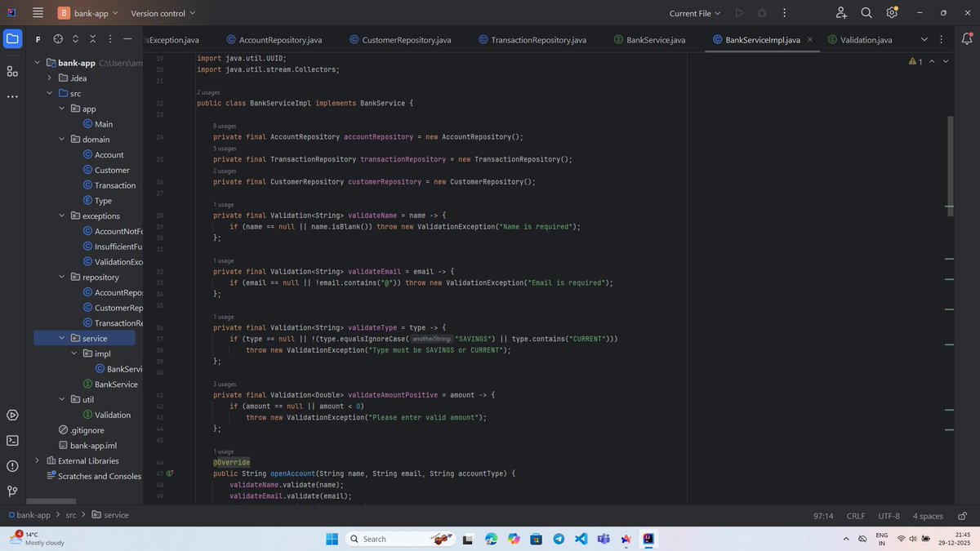The height and width of the screenshot is (551, 980).
Task: Collapse the exceptions folder
Action: 62,216
